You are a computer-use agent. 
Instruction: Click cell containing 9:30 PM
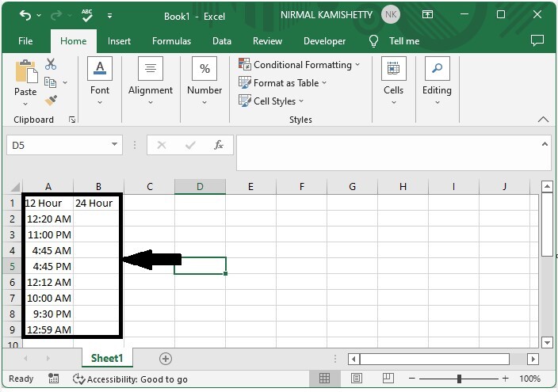click(x=49, y=314)
